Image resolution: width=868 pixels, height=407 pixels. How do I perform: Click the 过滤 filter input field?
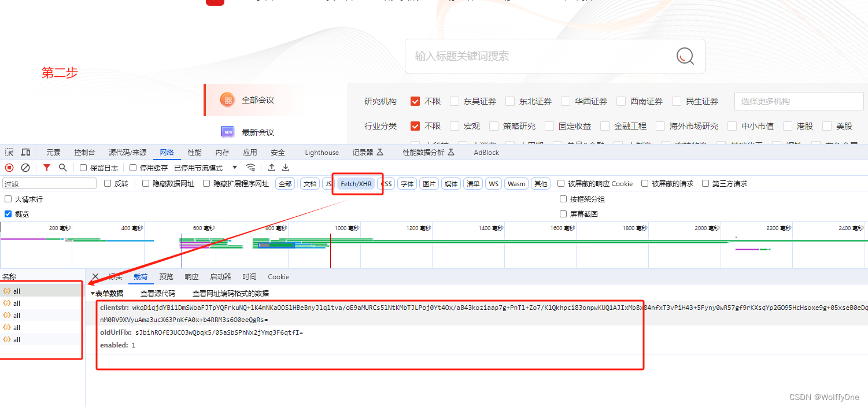click(49, 184)
